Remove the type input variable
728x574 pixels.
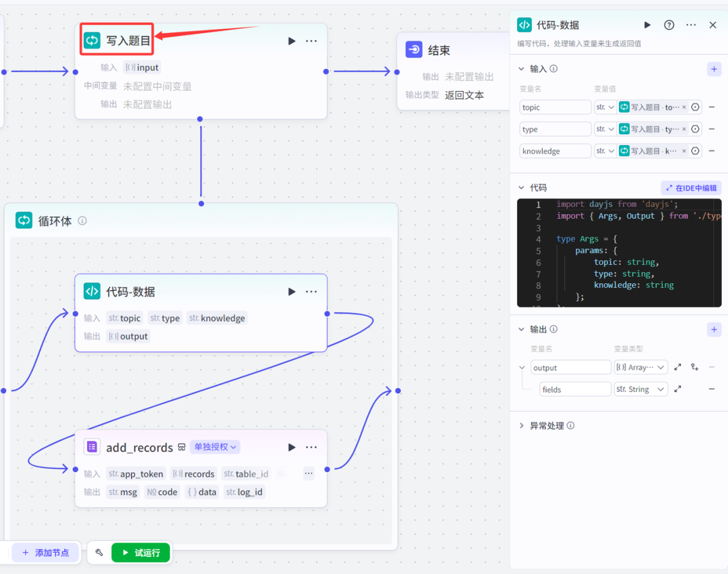coord(711,129)
